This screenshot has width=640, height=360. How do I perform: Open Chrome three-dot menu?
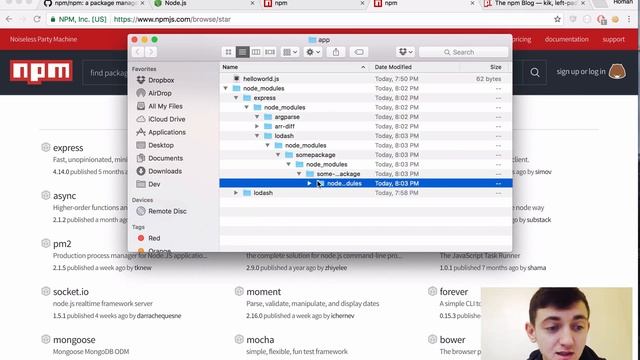629,19
